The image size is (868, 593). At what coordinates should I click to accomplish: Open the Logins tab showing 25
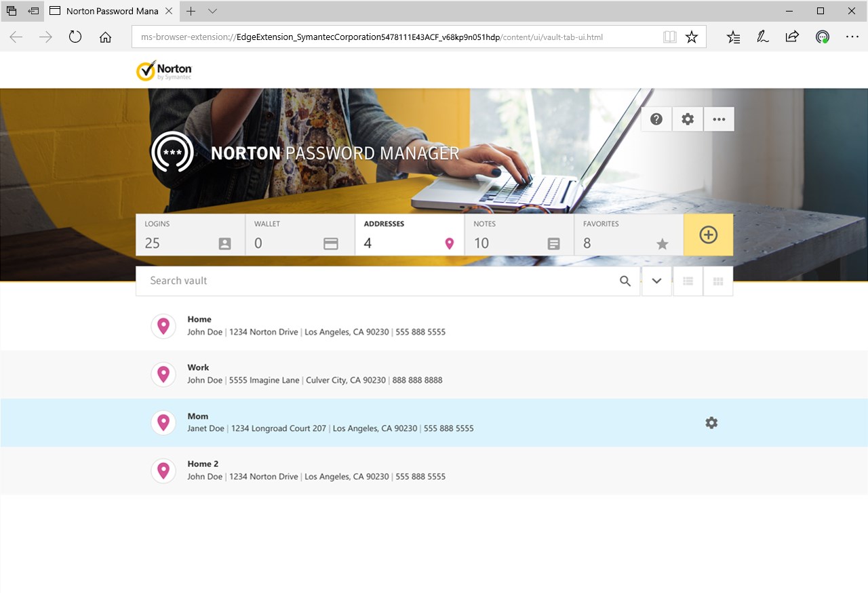[x=191, y=235]
